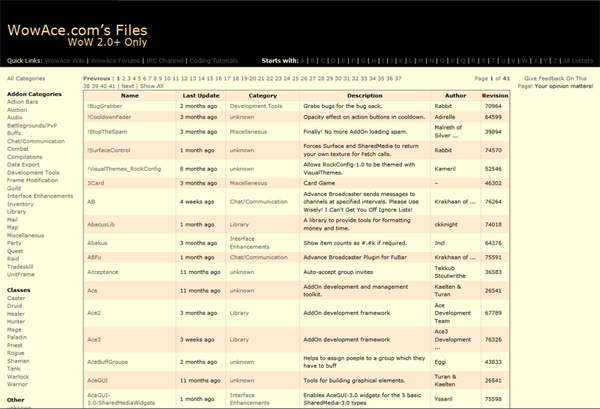Open Miscellaneous category in 3Card row
This screenshot has width=600, height=409.
tap(248, 183)
